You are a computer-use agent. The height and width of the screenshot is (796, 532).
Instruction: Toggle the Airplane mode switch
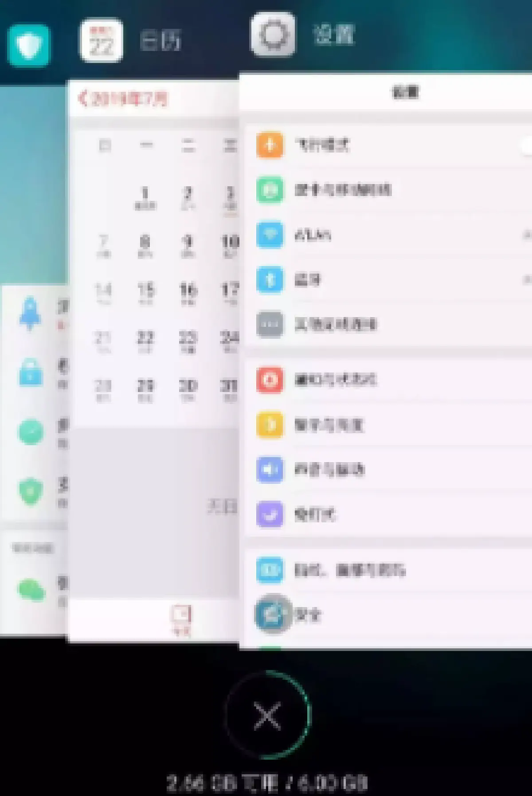click(527, 145)
